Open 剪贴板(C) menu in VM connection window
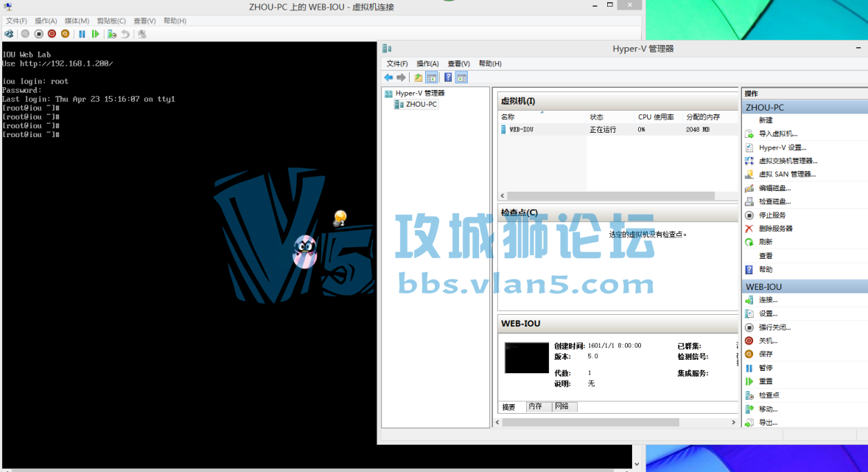This screenshot has width=868, height=472. point(111,21)
